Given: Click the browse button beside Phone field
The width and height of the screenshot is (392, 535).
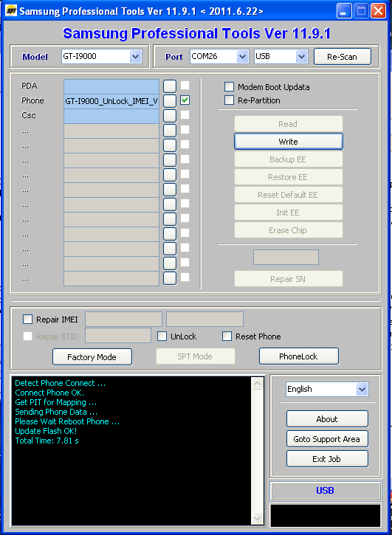Looking at the screenshot, I should [x=170, y=100].
